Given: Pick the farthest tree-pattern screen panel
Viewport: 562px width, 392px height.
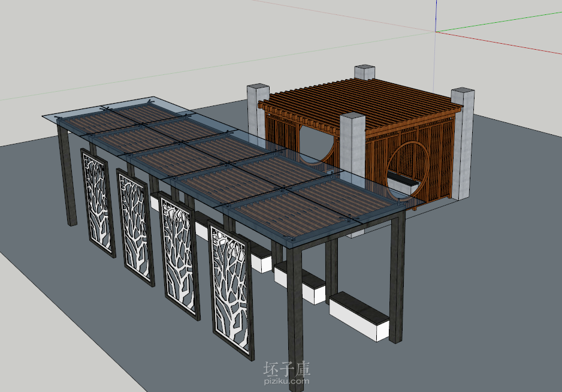Looking at the screenshot, I should point(98,203).
